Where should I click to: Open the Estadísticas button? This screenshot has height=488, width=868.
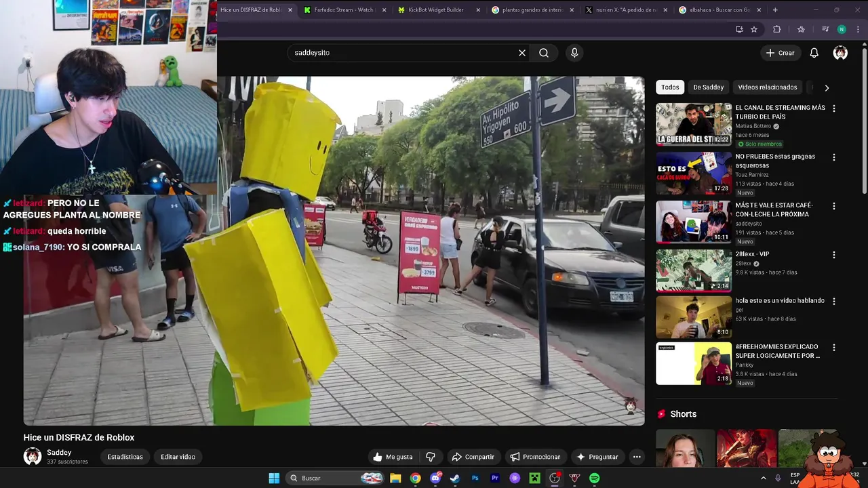tap(125, 457)
